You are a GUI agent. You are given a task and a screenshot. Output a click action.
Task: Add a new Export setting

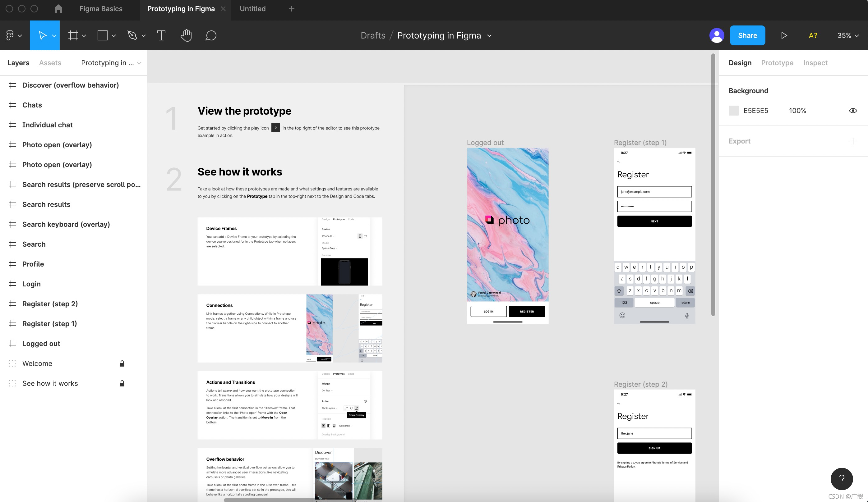(852, 141)
